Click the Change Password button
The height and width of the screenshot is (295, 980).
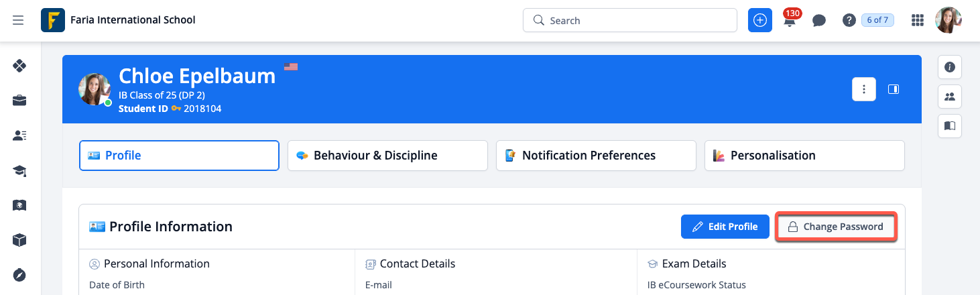point(835,227)
